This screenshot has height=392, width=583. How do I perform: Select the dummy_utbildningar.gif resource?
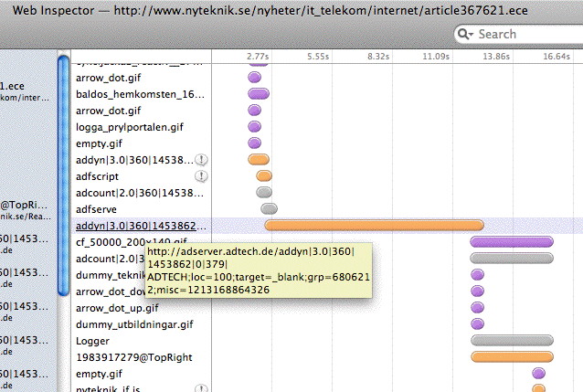click(x=134, y=324)
